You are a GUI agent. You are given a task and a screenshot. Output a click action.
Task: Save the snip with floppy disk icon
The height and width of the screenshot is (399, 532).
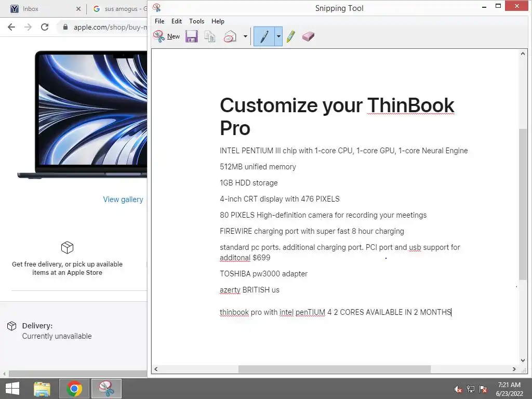point(192,36)
